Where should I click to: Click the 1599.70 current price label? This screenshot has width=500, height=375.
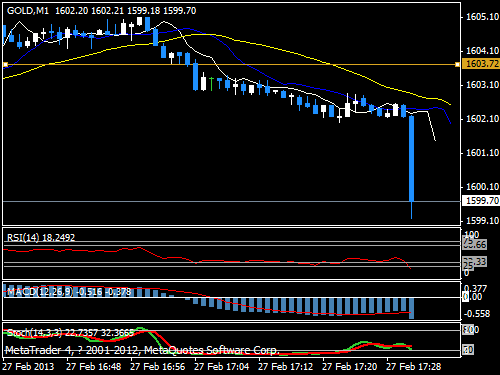(x=482, y=201)
